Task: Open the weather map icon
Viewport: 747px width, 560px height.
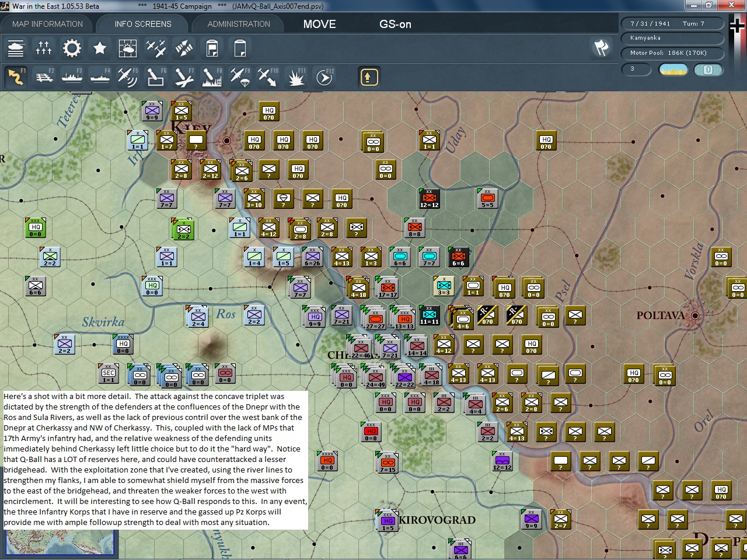Action: click(128, 48)
